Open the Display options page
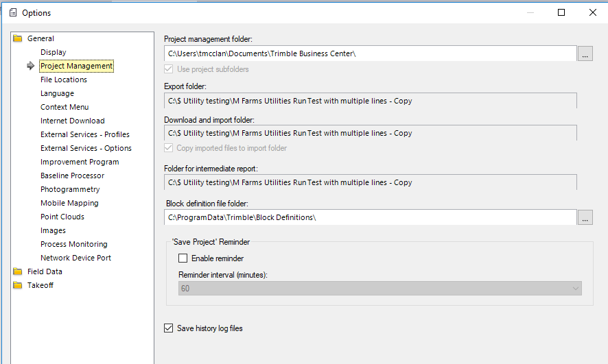Viewport: 608px width, 364px height. pos(54,52)
